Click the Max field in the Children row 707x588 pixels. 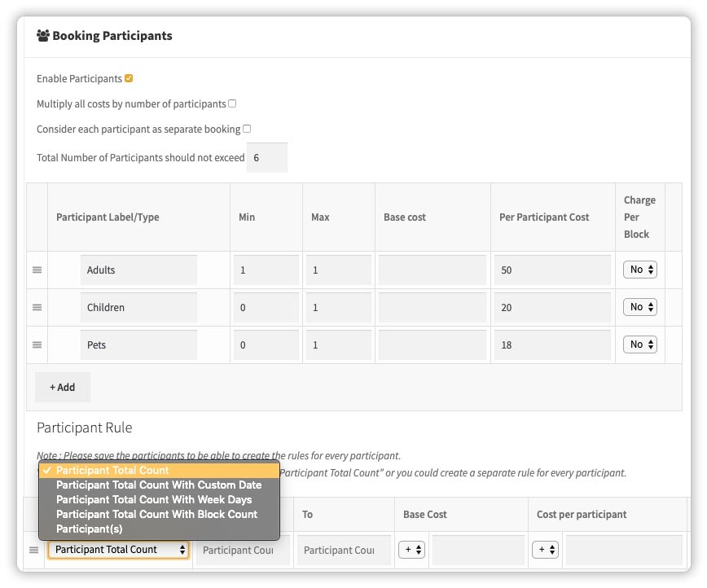(x=339, y=308)
